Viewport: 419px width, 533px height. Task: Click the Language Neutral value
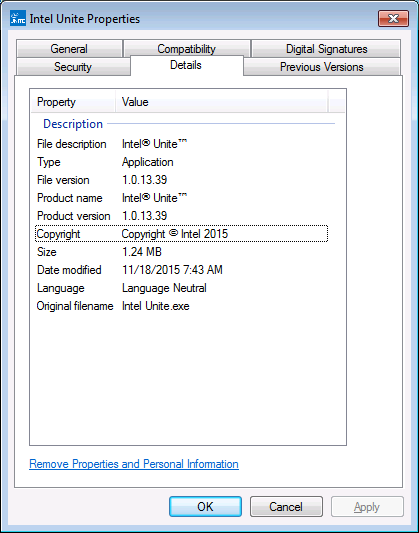coord(164,288)
